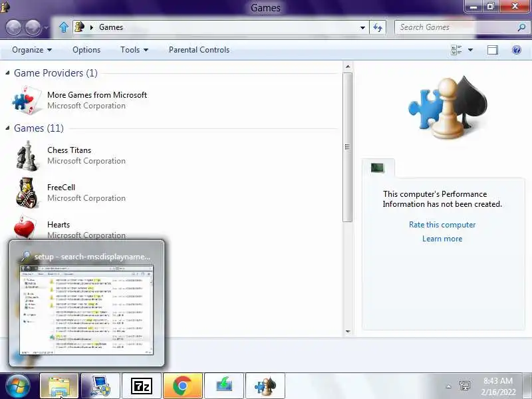The height and width of the screenshot is (399, 532).
Task: Open the green arrow monitor taskbar icon
Action: coord(224,386)
